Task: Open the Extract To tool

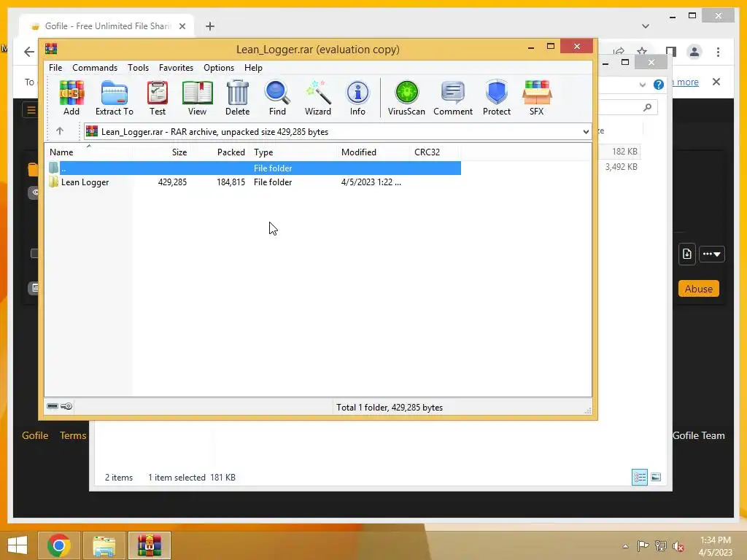Action: pos(115,98)
